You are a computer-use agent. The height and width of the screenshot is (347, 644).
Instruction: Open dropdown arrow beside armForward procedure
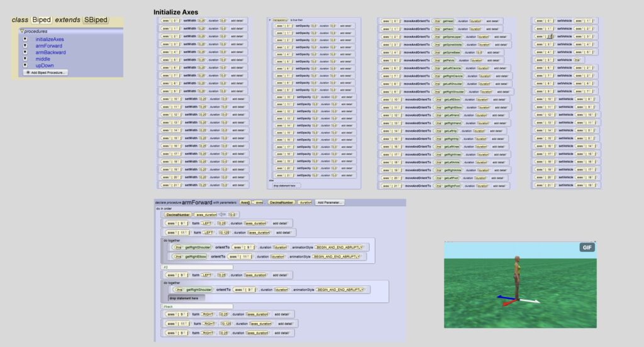[x=25, y=45]
